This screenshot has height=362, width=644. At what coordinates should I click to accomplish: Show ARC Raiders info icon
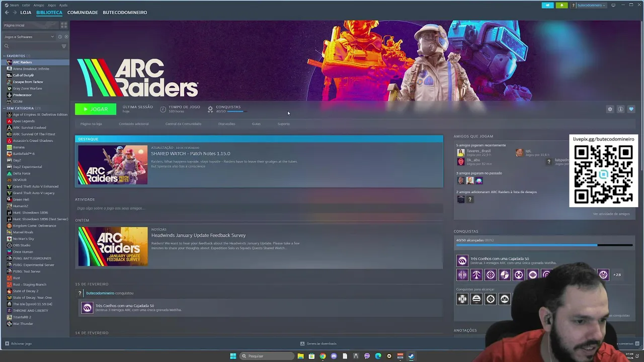[620, 109]
